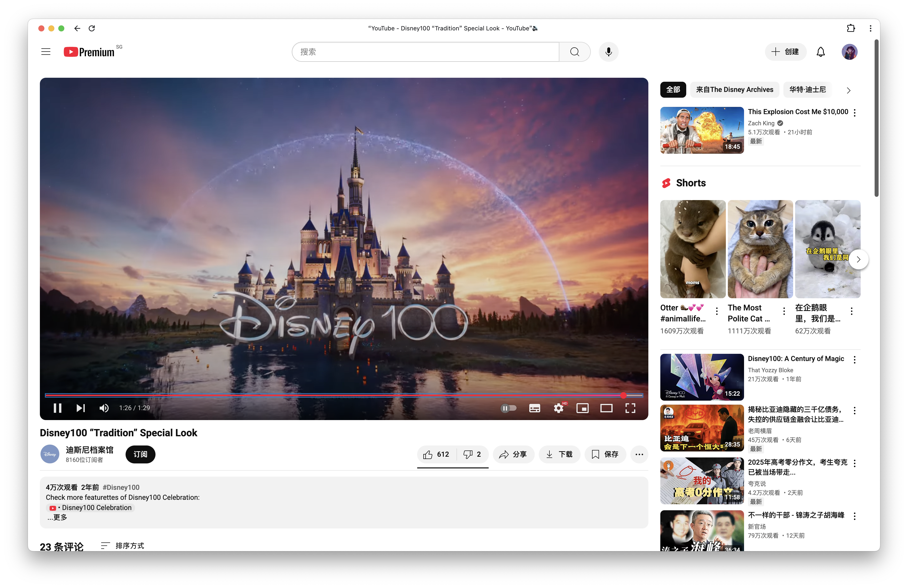Open the account avatar menu
Image resolution: width=908 pixels, height=588 pixels.
[x=850, y=52]
